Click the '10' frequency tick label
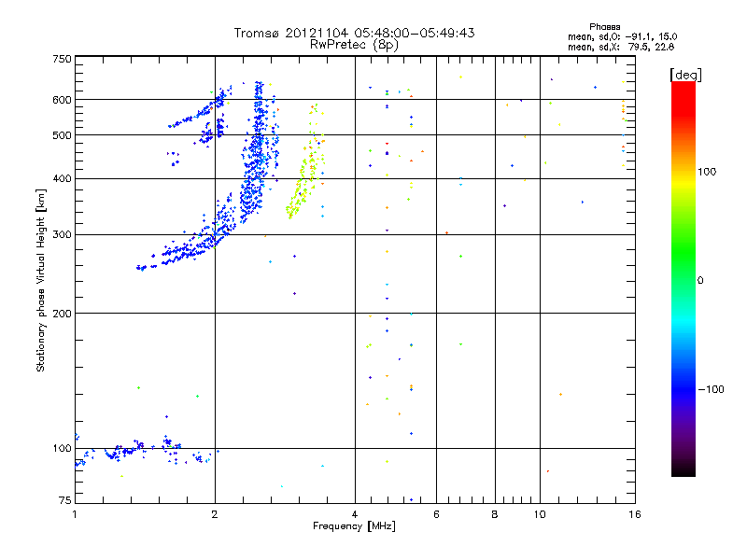 [540, 514]
